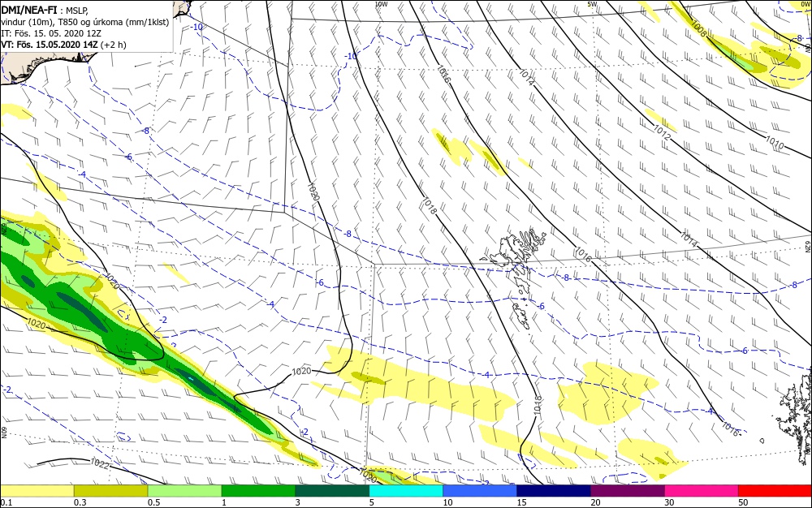The width and height of the screenshot is (812, 508).
Task: Select the 'vindur (10m), T850 og úrkoma' line
Action: pyautogui.click(x=85, y=22)
